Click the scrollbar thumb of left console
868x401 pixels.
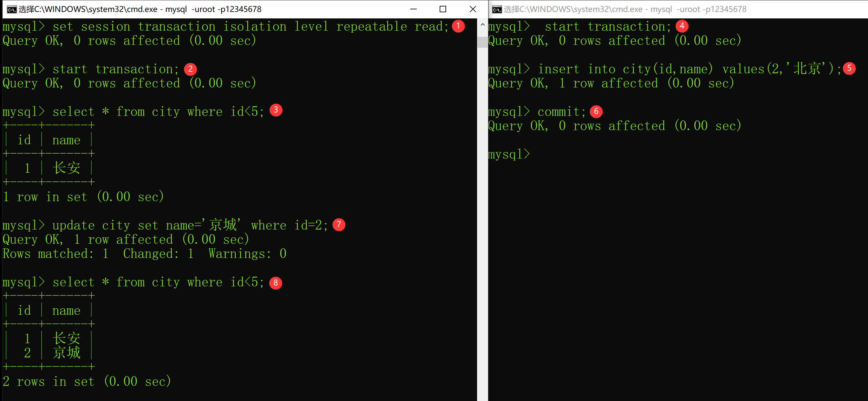pos(482,42)
